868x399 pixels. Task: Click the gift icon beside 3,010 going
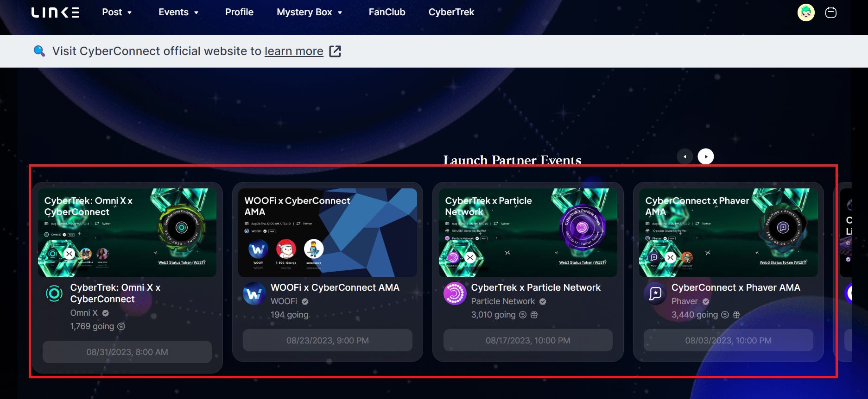click(x=534, y=315)
